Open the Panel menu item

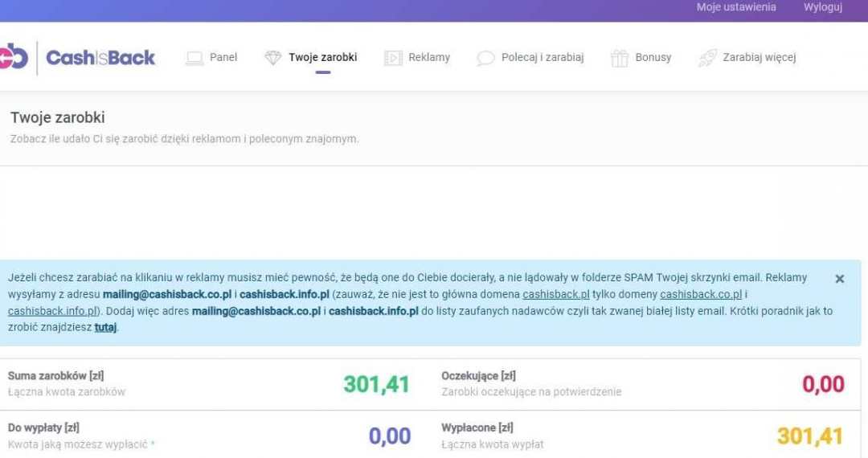coord(223,58)
